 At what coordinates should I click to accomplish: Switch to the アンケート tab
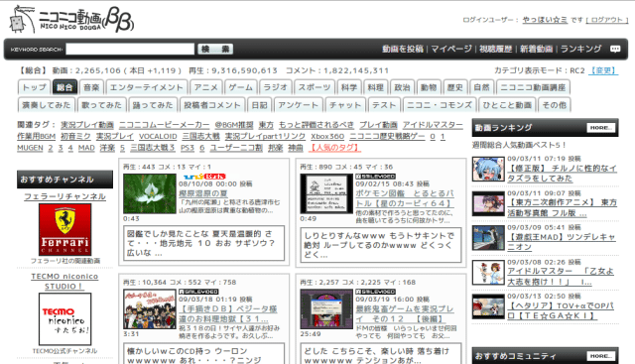[298, 105]
